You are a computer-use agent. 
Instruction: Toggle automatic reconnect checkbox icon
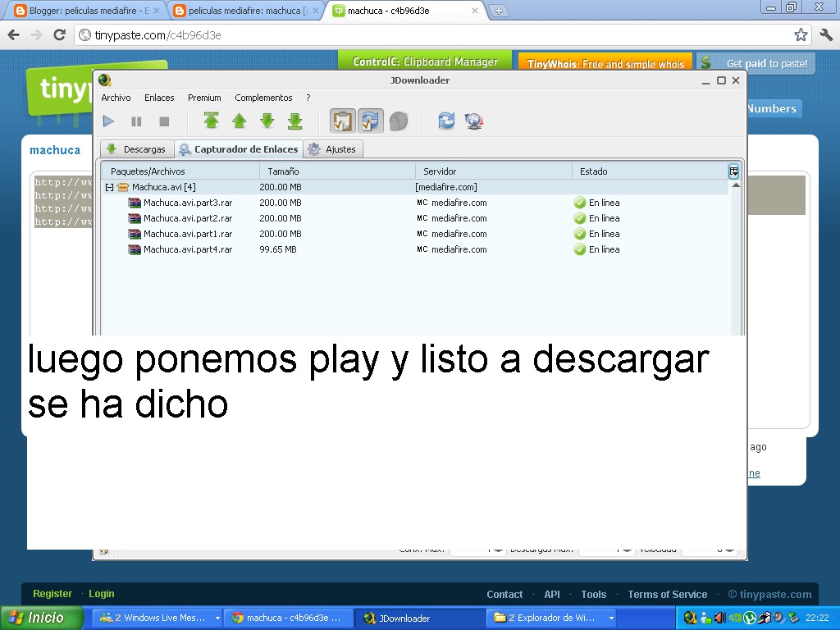click(371, 121)
